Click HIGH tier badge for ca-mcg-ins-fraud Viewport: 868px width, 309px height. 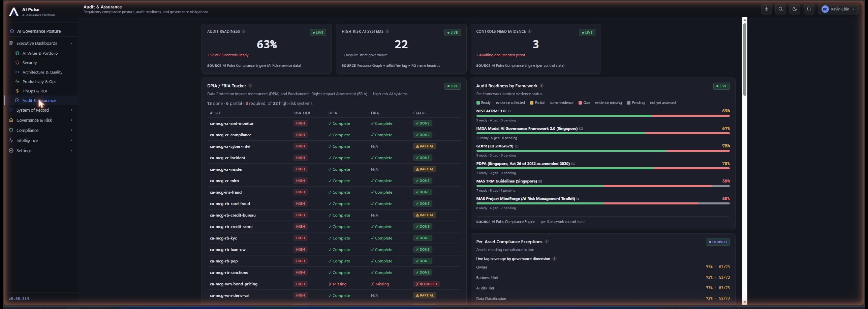(x=300, y=192)
